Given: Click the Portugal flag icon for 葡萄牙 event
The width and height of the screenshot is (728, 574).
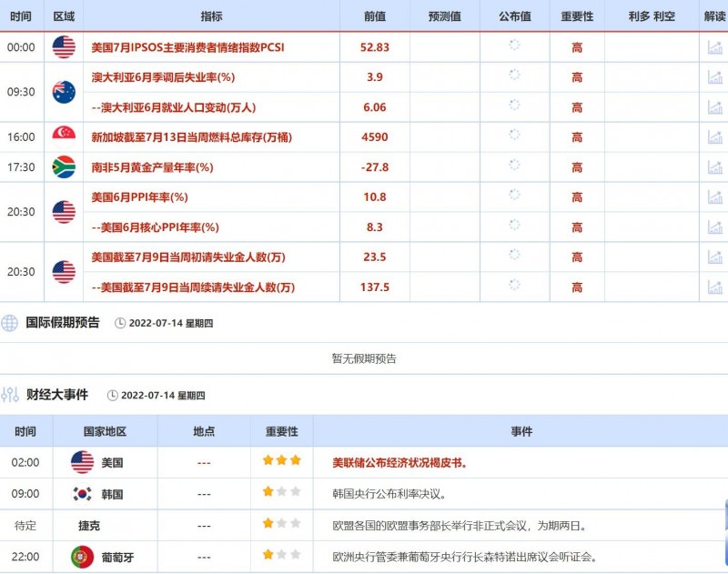Looking at the screenshot, I should pos(83,552).
